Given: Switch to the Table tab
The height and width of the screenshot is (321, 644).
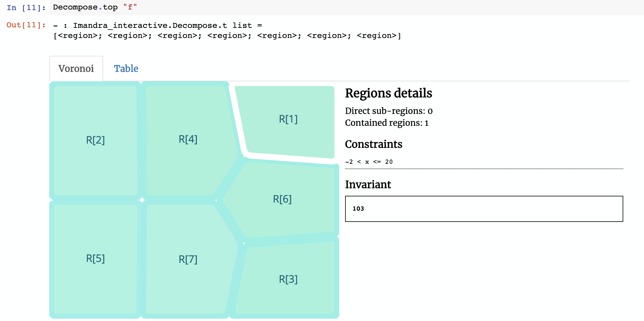Looking at the screenshot, I should click(126, 69).
